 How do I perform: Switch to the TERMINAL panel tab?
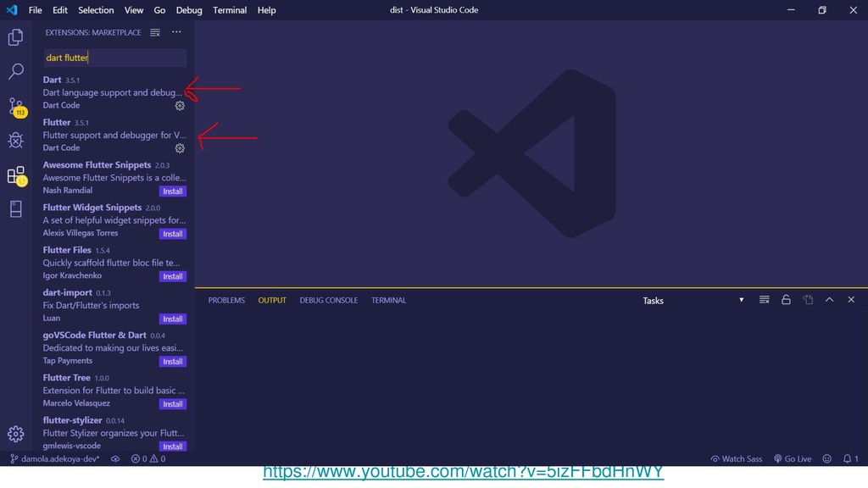click(388, 300)
